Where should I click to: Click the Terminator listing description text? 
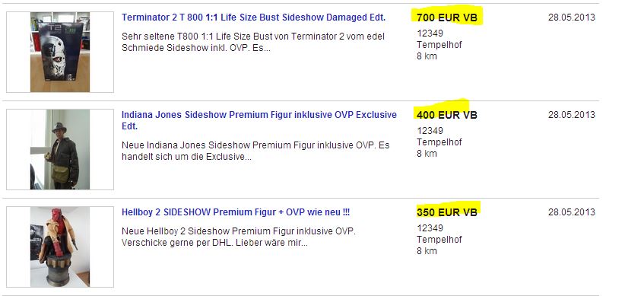click(x=253, y=43)
